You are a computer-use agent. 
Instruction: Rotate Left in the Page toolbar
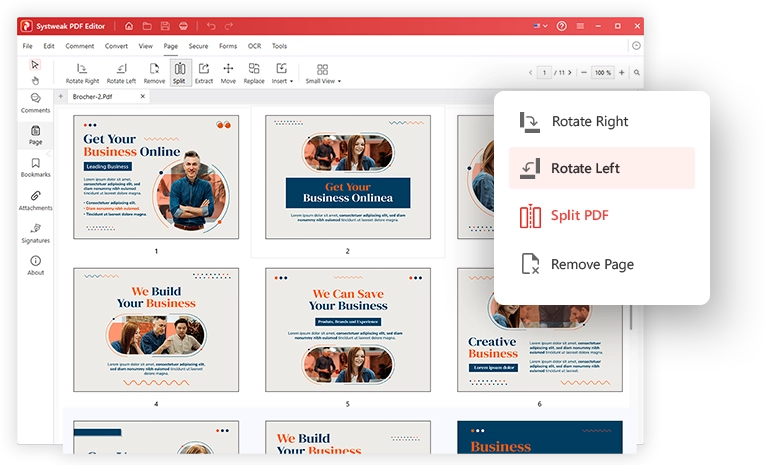[x=121, y=74]
